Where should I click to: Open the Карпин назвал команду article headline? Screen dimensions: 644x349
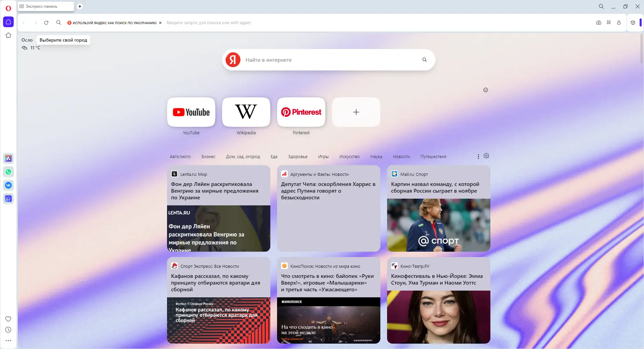(x=435, y=188)
